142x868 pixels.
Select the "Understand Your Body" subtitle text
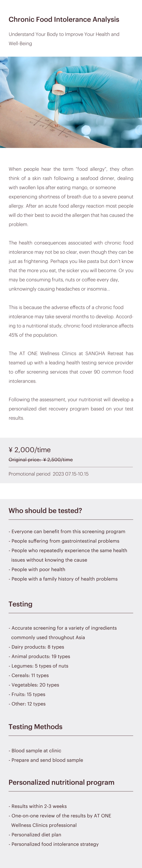[64, 39]
